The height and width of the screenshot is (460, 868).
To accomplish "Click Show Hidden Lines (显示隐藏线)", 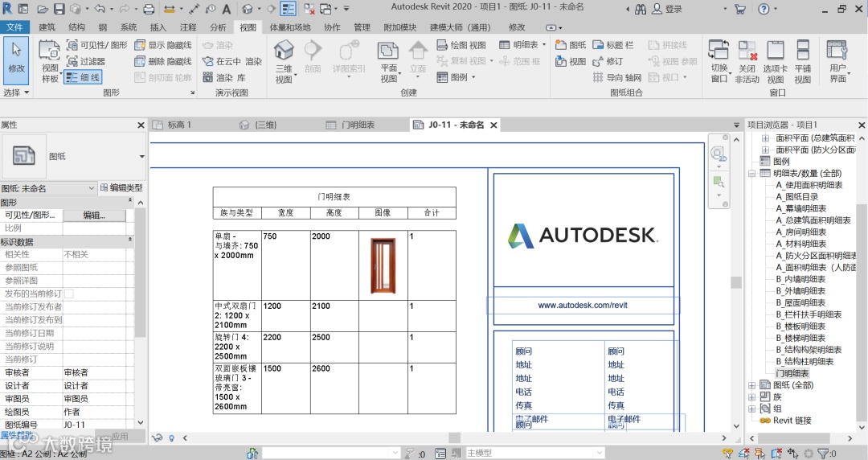I will click(162, 45).
